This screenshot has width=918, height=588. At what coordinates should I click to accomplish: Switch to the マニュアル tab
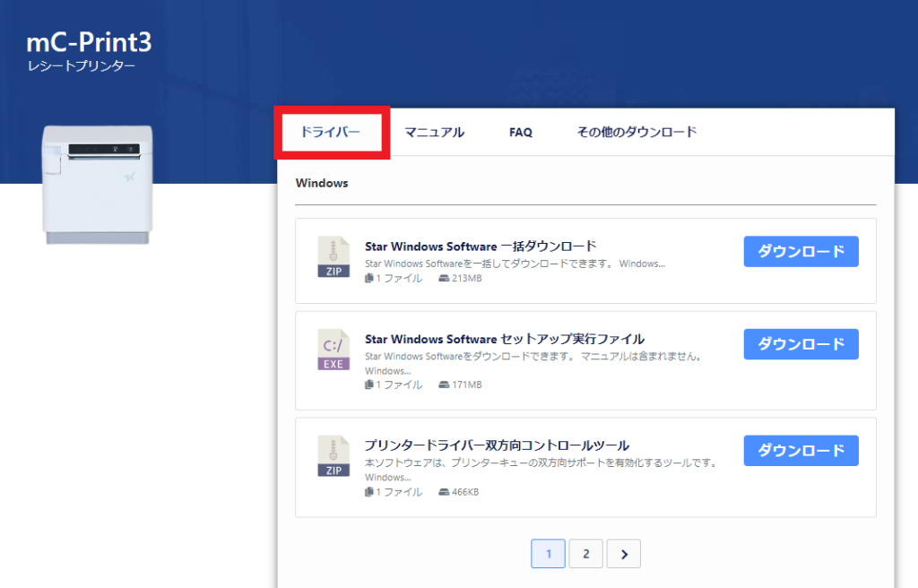coord(435,133)
